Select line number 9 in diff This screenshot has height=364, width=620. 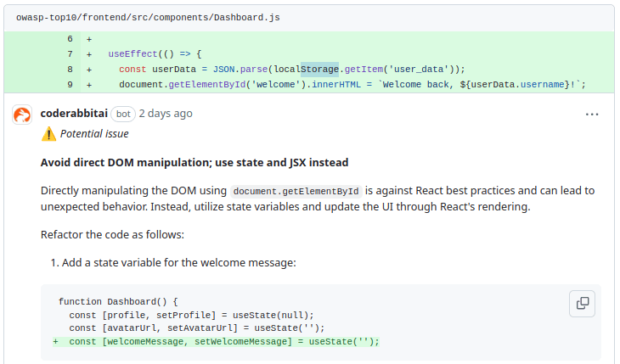[70, 85]
